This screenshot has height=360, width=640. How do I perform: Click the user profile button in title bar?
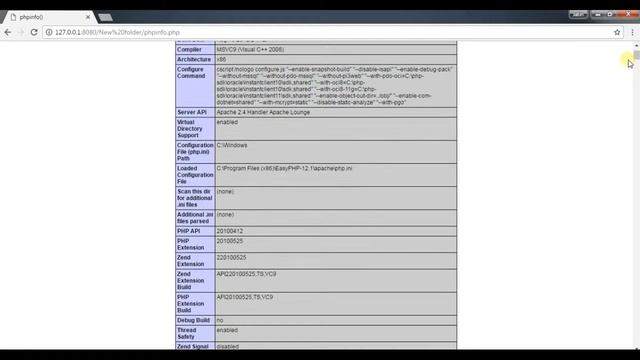click(578, 14)
